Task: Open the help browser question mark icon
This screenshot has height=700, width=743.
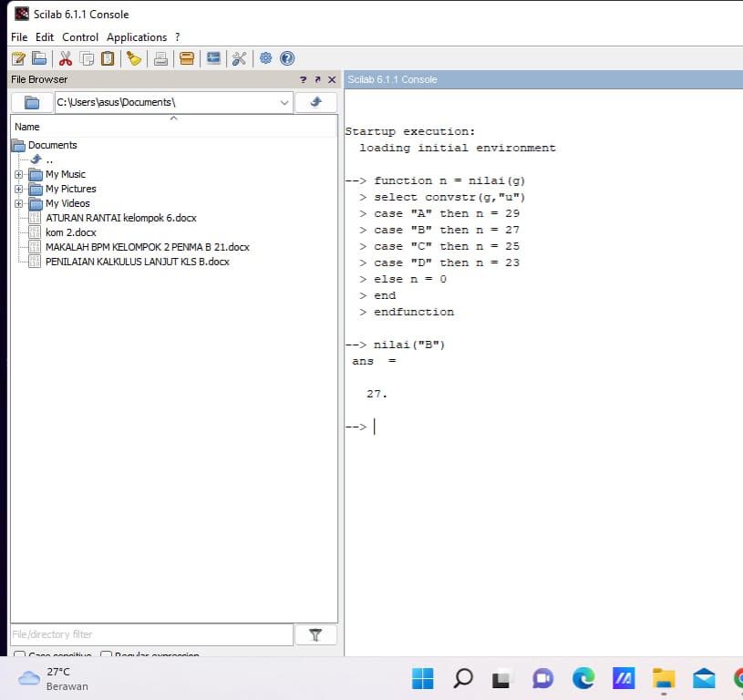Action: tap(287, 58)
